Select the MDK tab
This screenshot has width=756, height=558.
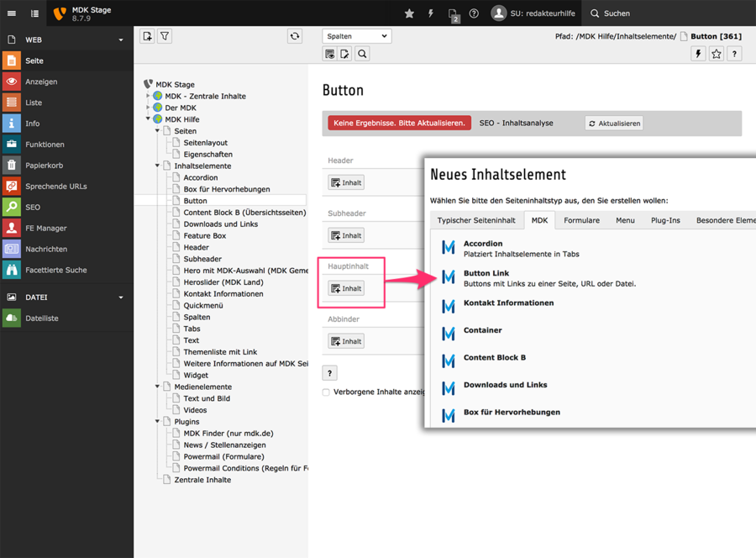click(x=539, y=220)
